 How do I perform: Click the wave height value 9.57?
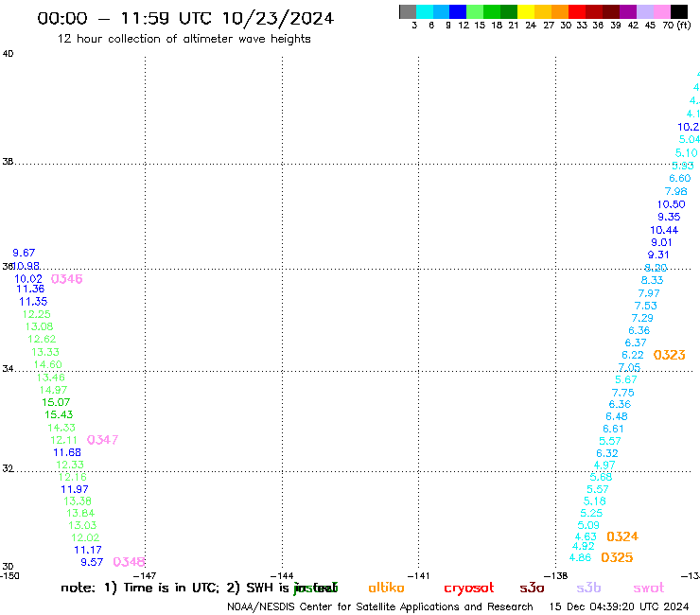click(92, 562)
